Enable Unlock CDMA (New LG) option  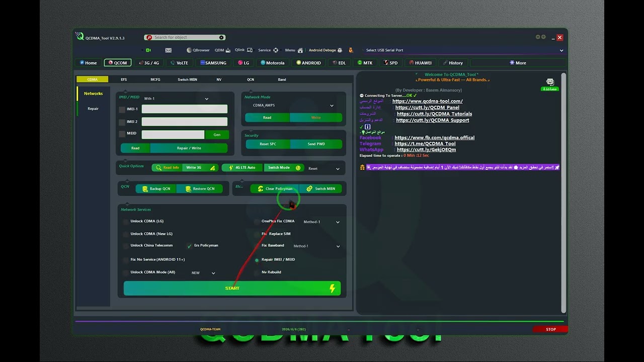coord(126,234)
